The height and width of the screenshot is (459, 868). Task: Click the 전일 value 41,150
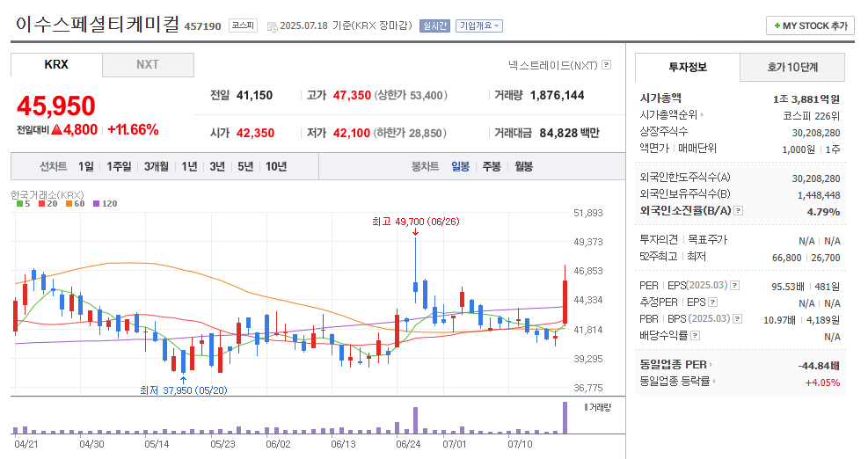(255, 95)
